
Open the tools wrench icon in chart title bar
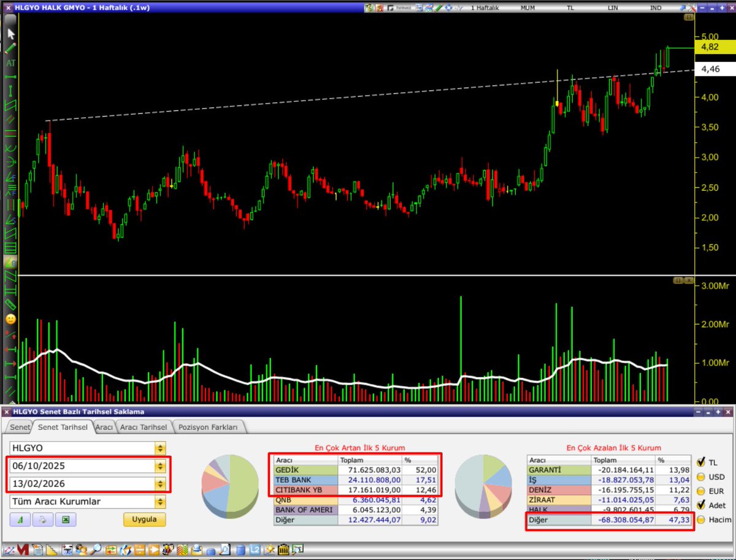click(x=692, y=7)
